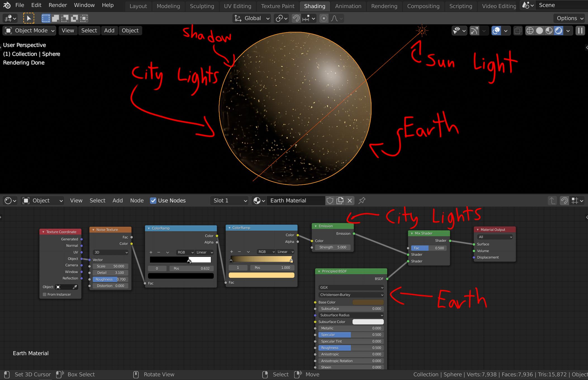Screen dimensions: 588x380
Task: Click the Base Color swatch on Principled BSDF
Action: pyautogui.click(x=368, y=302)
